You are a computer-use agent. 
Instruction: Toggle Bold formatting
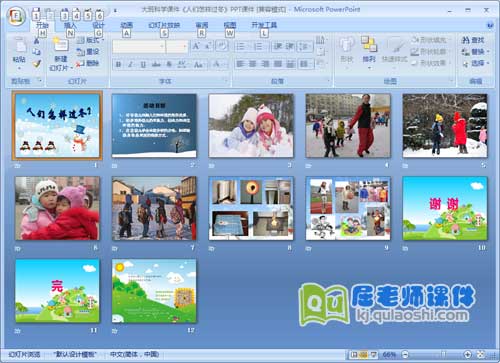coord(118,64)
